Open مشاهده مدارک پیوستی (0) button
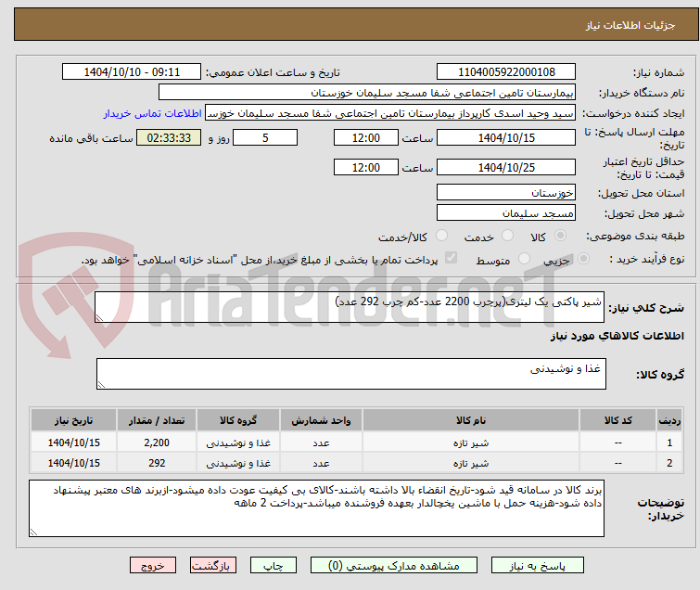700x590 pixels. (393, 566)
